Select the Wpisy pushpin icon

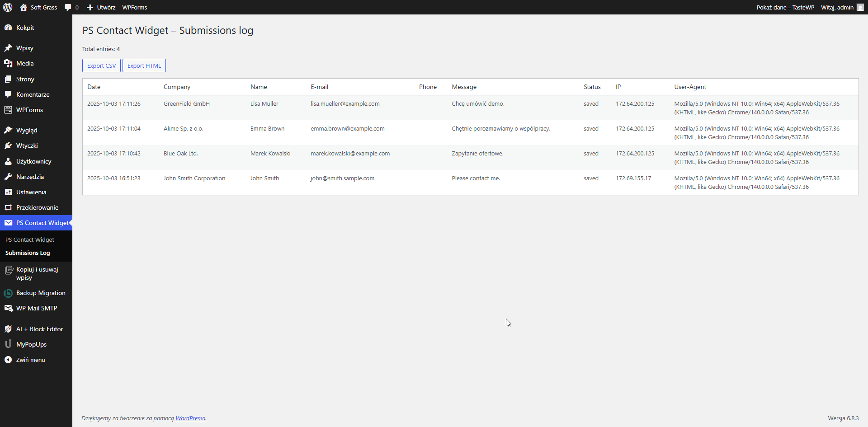pyautogui.click(x=9, y=48)
